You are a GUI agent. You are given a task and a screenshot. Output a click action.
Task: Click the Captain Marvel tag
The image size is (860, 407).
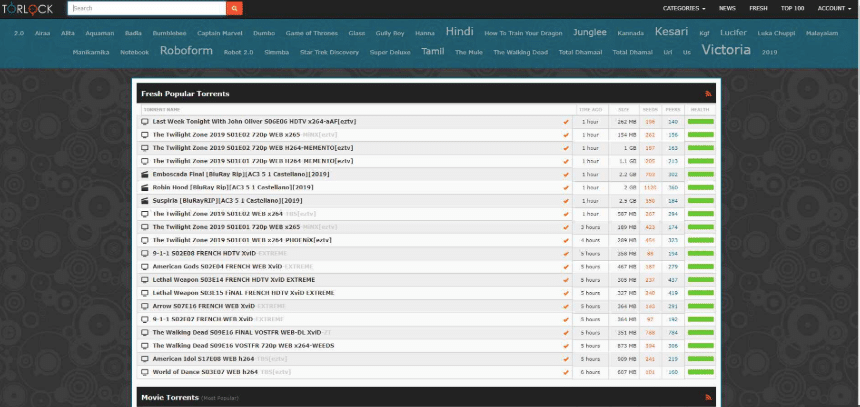219,33
